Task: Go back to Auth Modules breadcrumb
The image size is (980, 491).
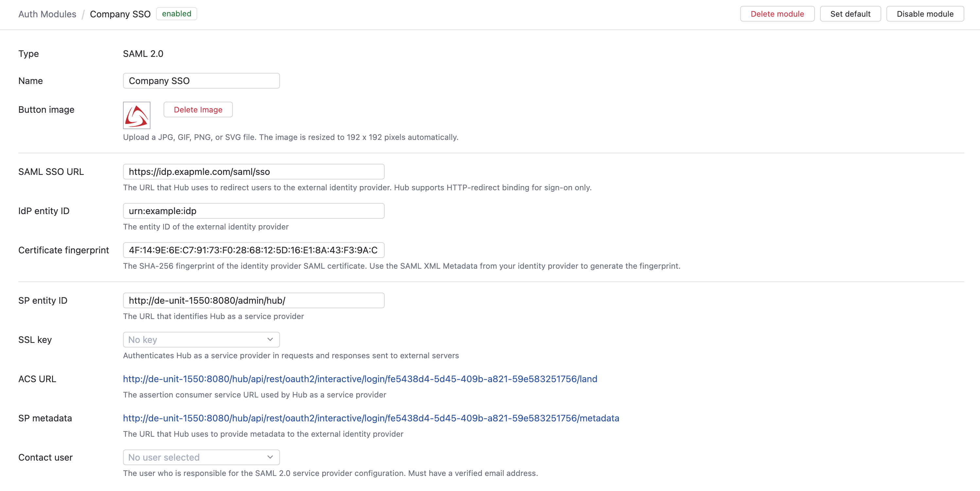Action: pyautogui.click(x=47, y=14)
